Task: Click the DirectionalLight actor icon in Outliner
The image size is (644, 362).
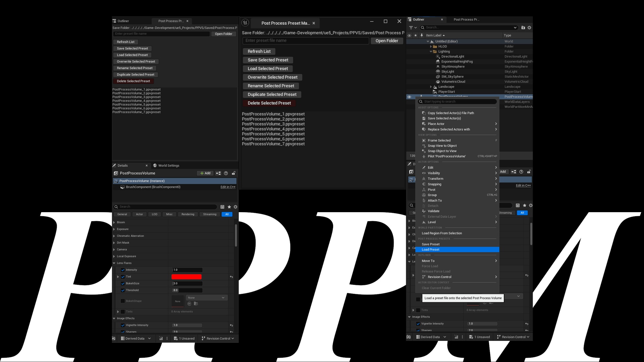Action: [438, 57]
